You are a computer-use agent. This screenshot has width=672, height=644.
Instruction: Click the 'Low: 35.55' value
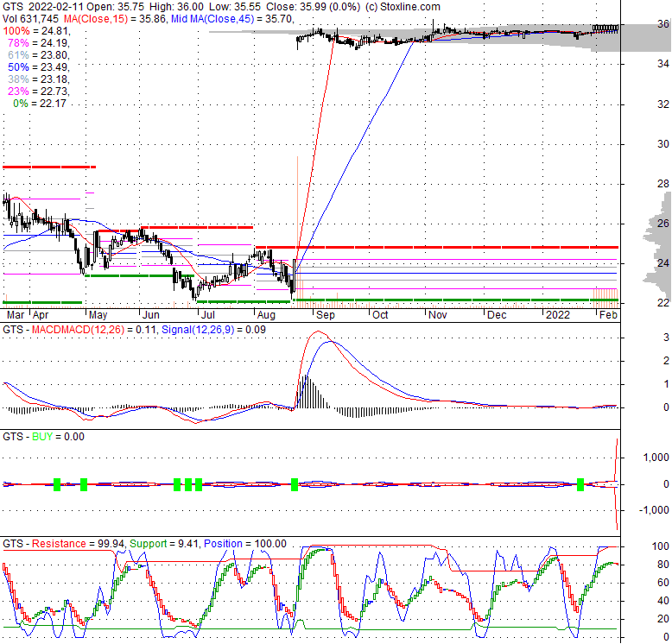click(x=234, y=7)
